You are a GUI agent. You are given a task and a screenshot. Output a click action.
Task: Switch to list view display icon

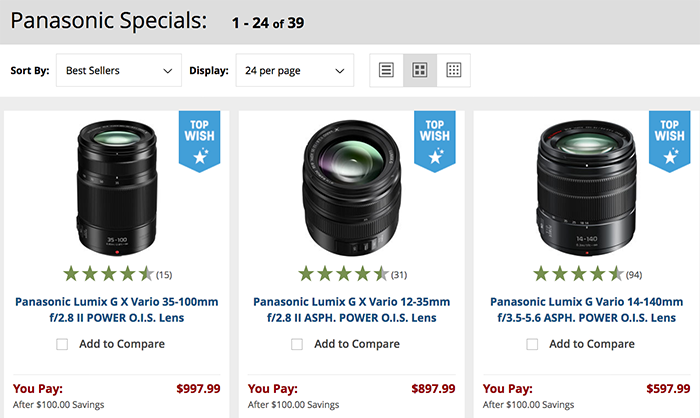point(387,71)
